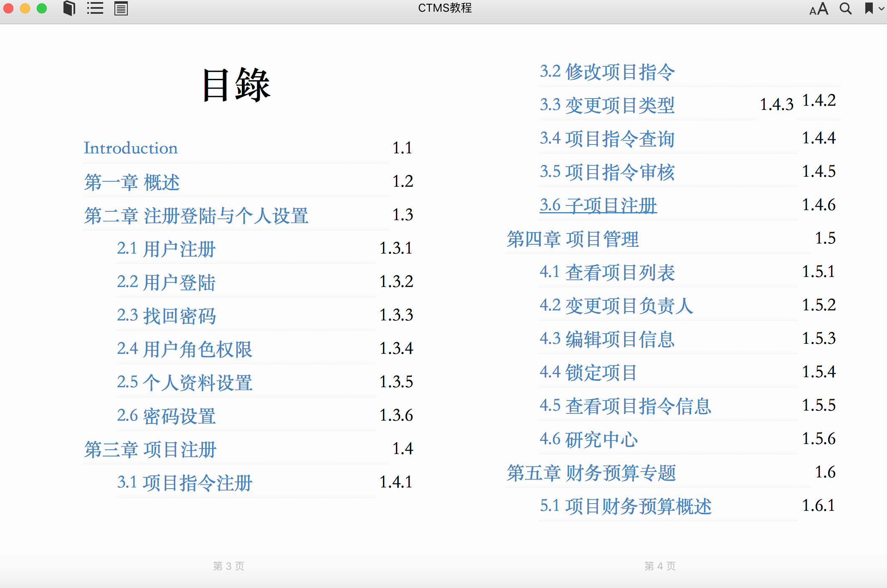Click page number 1.3.4

point(396,348)
